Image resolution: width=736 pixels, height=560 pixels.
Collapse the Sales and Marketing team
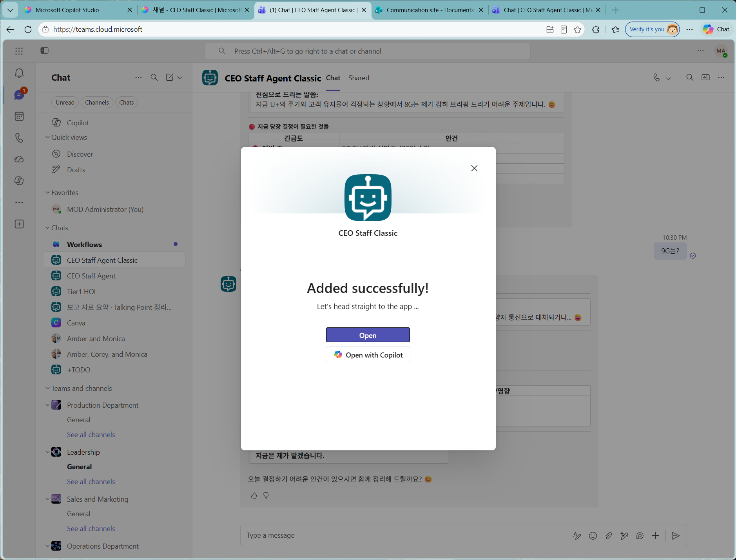tap(47, 499)
